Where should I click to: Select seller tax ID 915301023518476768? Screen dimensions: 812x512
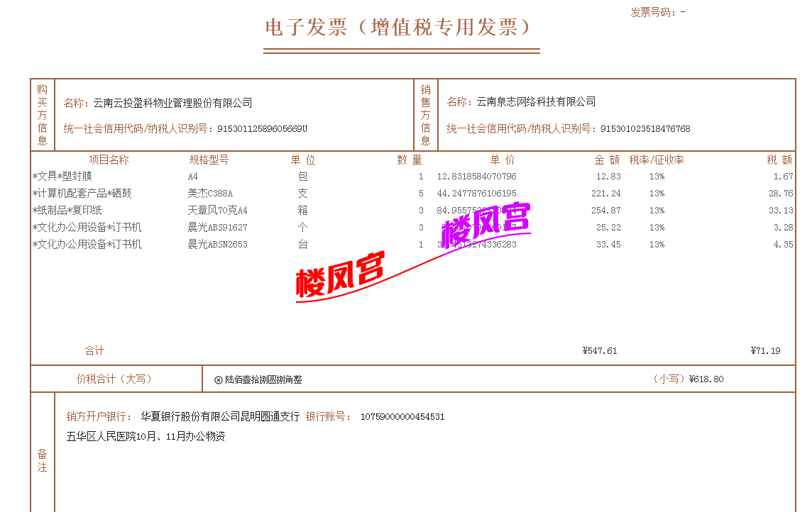click(x=645, y=129)
